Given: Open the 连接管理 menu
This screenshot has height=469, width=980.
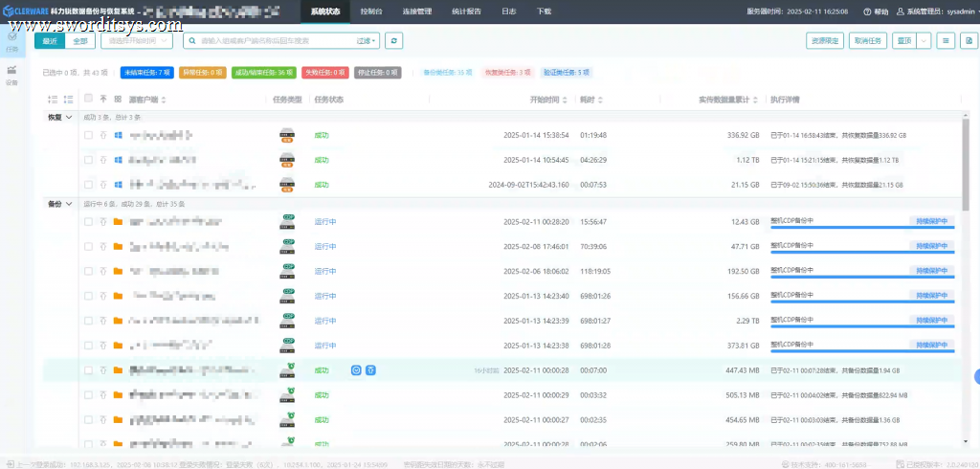Looking at the screenshot, I should [417, 11].
